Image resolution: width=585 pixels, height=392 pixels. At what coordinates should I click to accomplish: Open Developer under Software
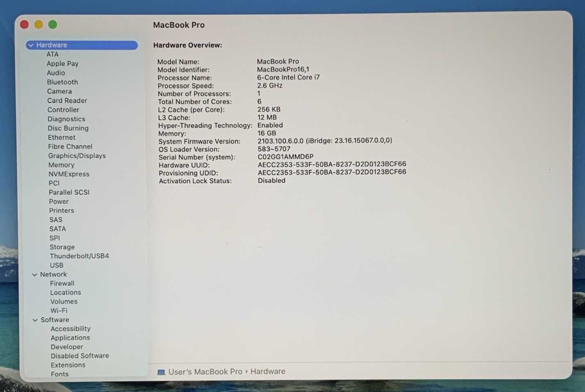pyautogui.click(x=67, y=347)
